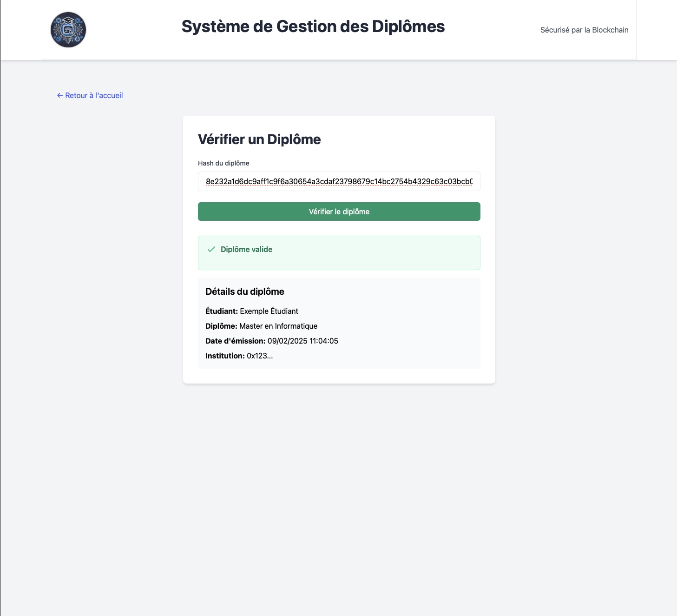Click the "Diplôme valide" status message

click(x=246, y=249)
